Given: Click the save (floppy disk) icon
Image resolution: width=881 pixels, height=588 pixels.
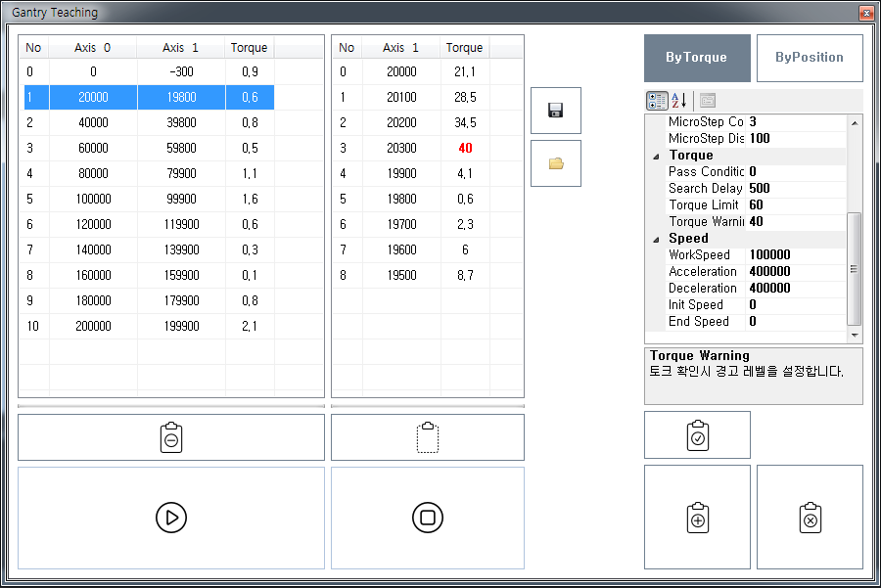Looking at the screenshot, I should [555, 111].
